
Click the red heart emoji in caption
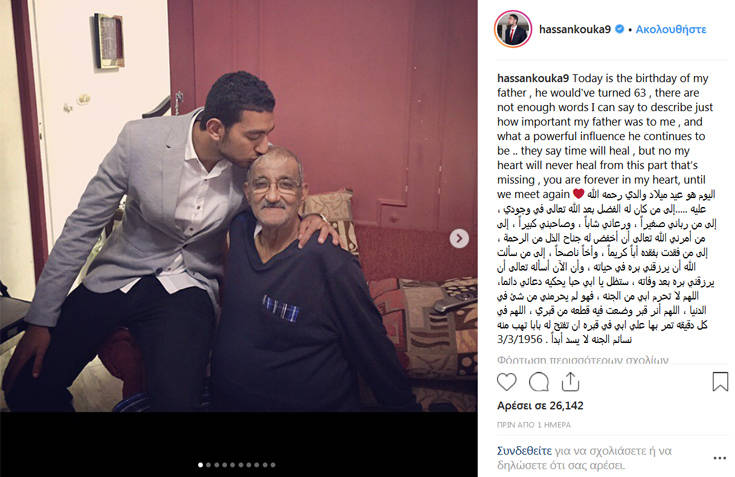[579, 194]
